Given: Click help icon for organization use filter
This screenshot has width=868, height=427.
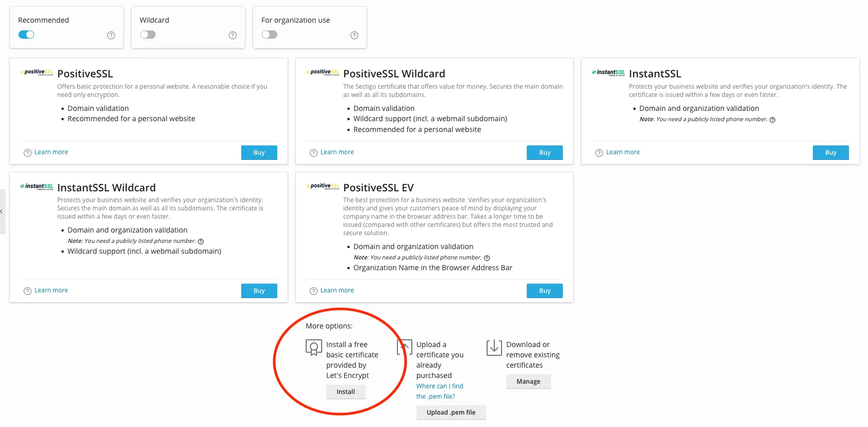Looking at the screenshot, I should click(354, 36).
